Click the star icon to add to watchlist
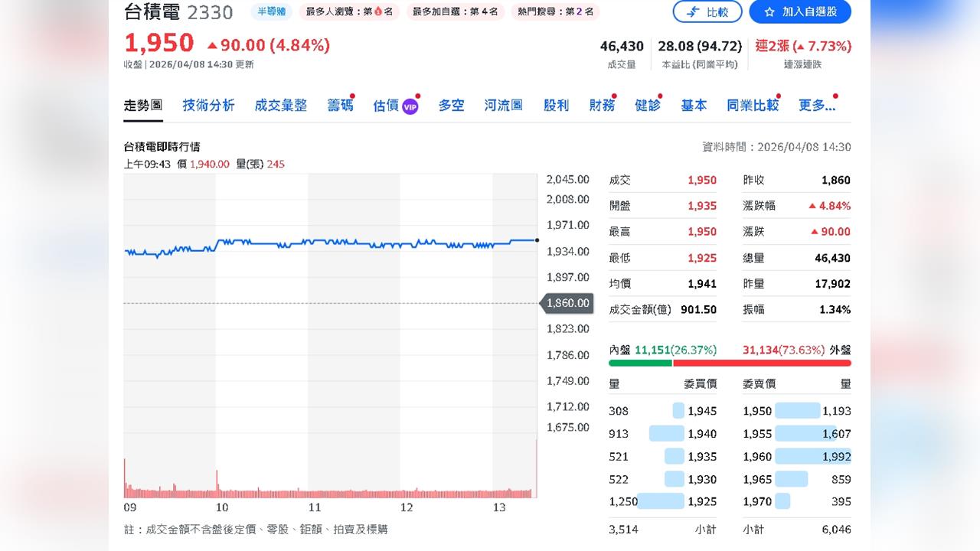 [x=768, y=11]
